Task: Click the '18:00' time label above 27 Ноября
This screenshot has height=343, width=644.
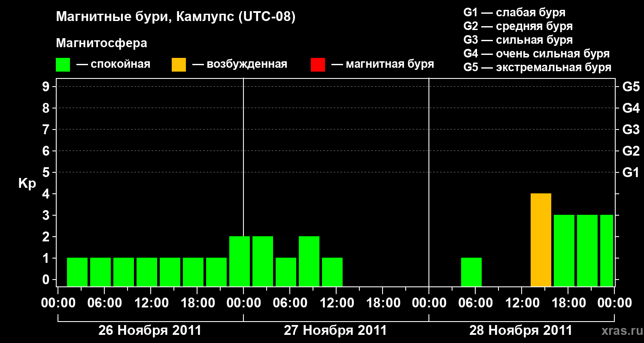Action: pos(383,303)
